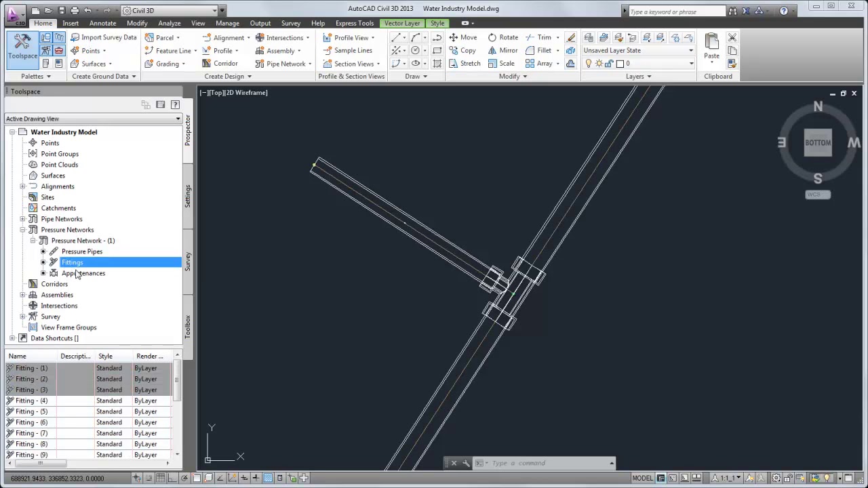This screenshot has height=488, width=868.
Task: Select the Stretch tool
Action: coord(465,63)
